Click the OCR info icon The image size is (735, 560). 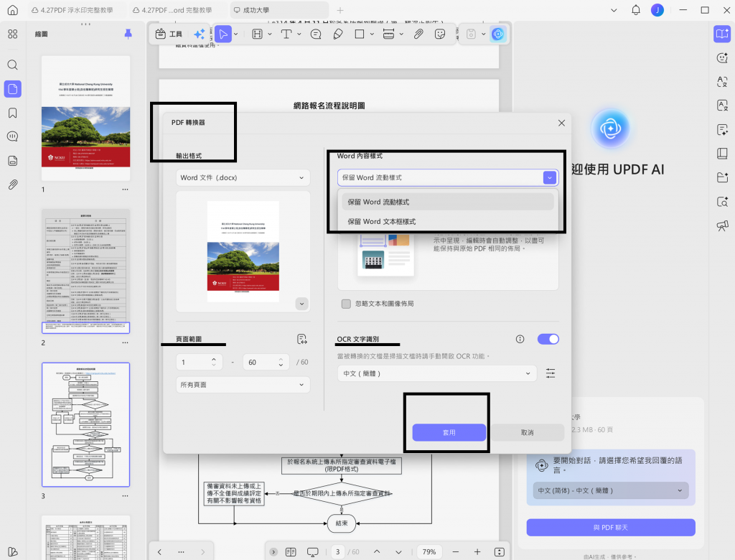pyautogui.click(x=520, y=339)
